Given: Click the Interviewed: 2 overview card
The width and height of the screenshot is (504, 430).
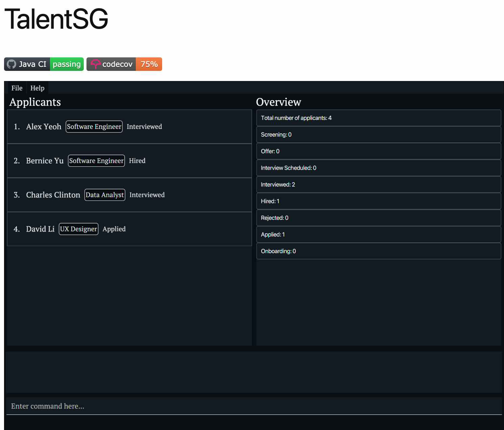Looking at the screenshot, I should (x=378, y=185).
